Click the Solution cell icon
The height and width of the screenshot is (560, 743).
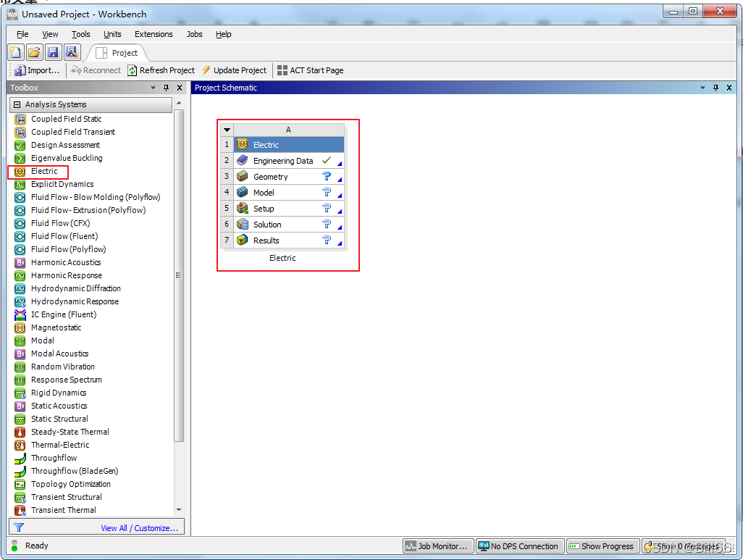pos(242,225)
